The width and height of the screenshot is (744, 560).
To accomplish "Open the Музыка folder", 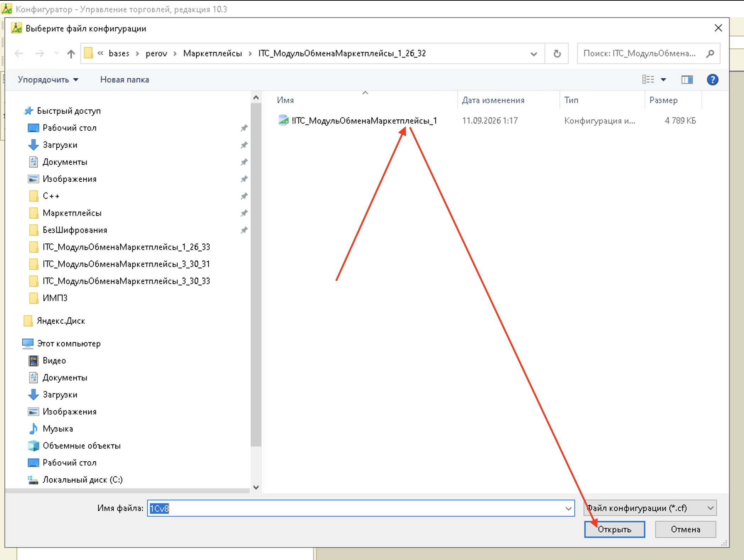I will [58, 429].
